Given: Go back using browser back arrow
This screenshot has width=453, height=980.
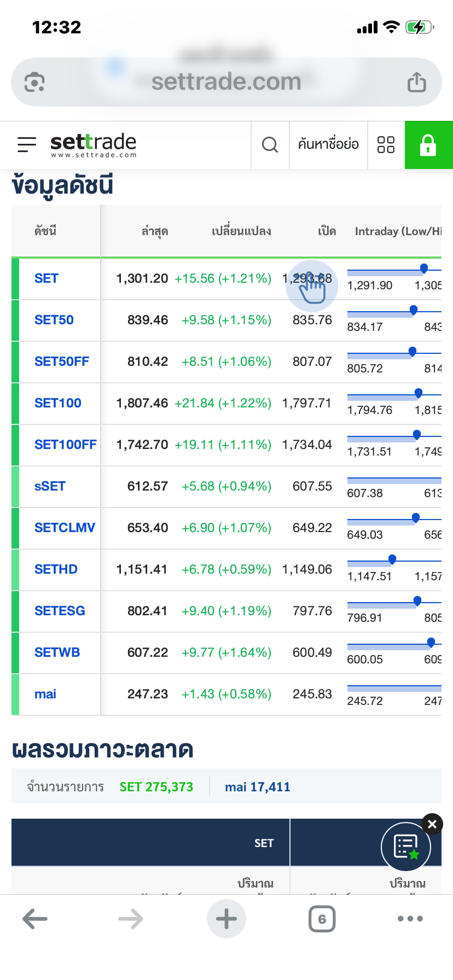Looking at the screenshot, I should click(x=35, y=919).
